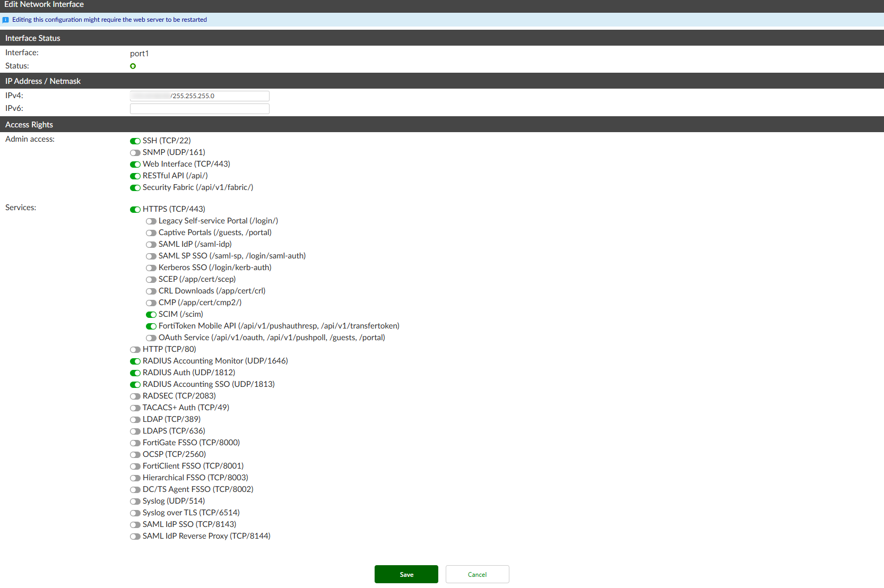
Task: Click the Cancel button
Action: pyautogui.click(x=476, y=574)
